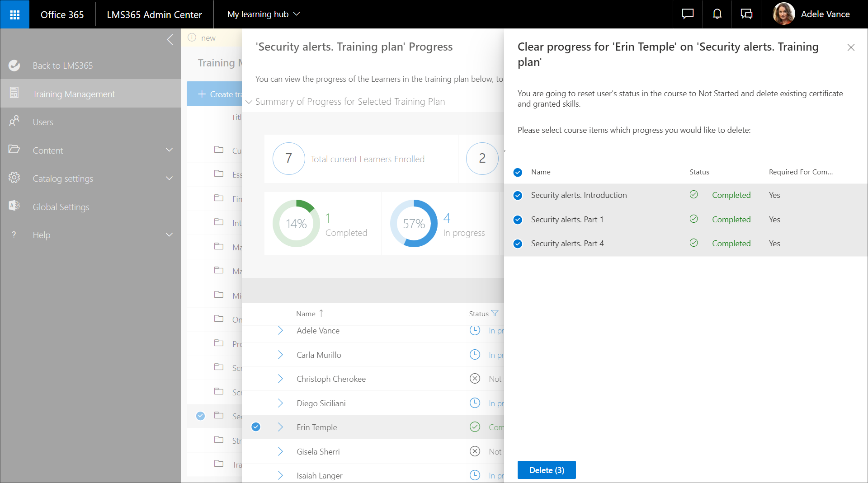The height and width of the screenshot is (483, 868).
Task: Open the My learning hub dropdown
Action: pyautogui.click(x=264, y=14)
